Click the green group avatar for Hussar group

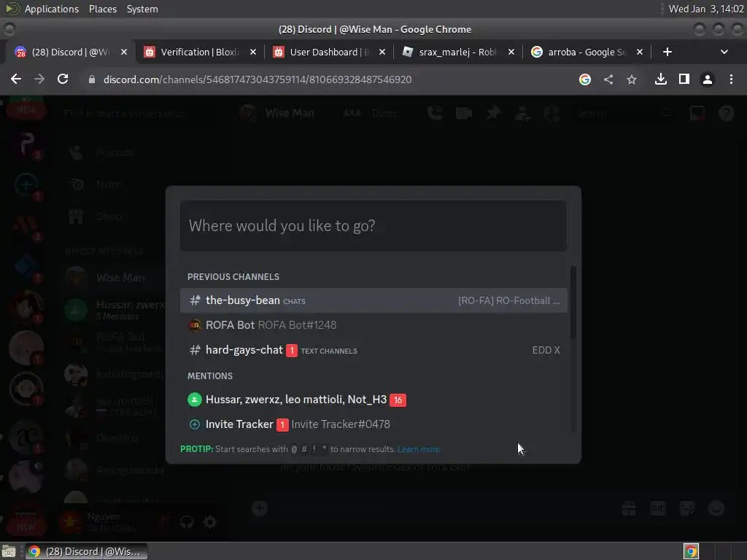[194, 400]
